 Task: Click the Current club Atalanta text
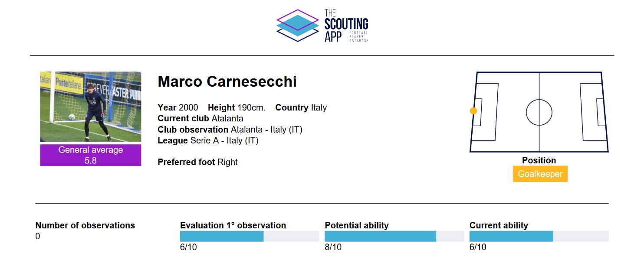200,118
